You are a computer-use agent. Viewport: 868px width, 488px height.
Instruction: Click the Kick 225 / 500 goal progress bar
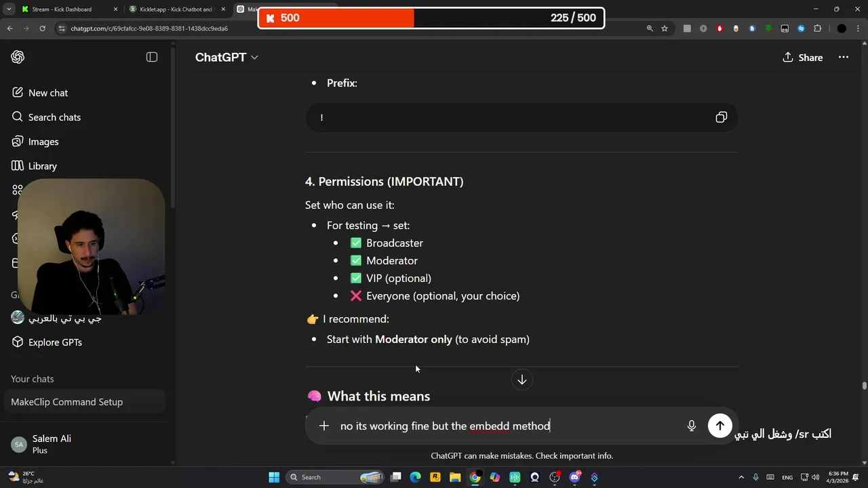[431, 18]
